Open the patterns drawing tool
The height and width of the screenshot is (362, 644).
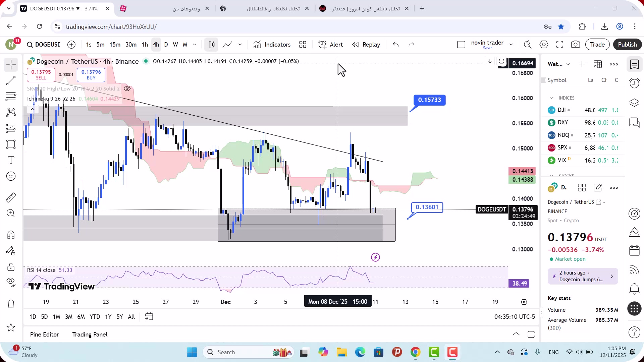tap(11, 112)
